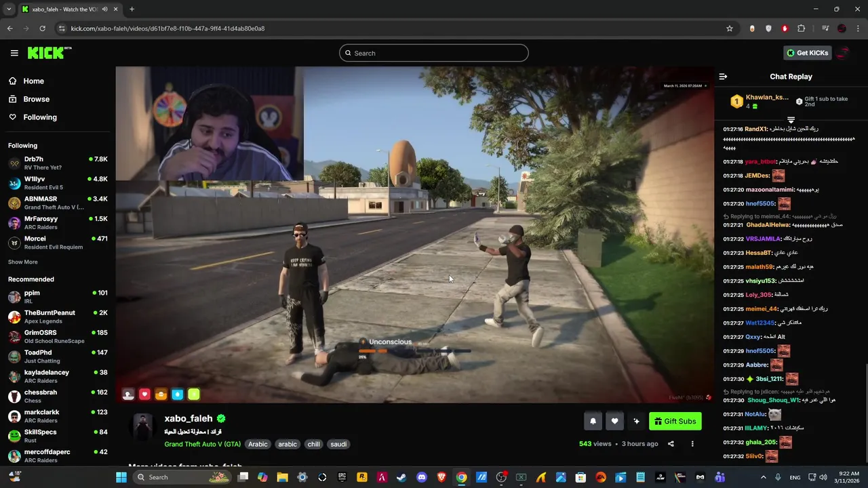
Task: Open File Explorer from taskbar
Action: 283,477
